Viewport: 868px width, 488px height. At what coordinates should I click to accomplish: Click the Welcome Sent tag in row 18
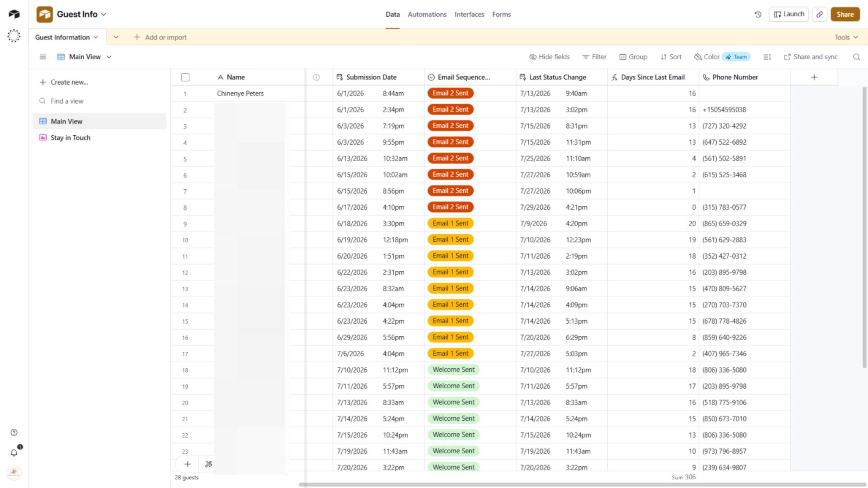coord(454,370)
